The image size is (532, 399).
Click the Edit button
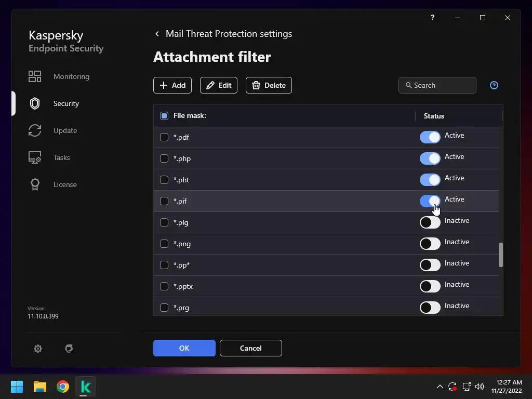[219, 85]
